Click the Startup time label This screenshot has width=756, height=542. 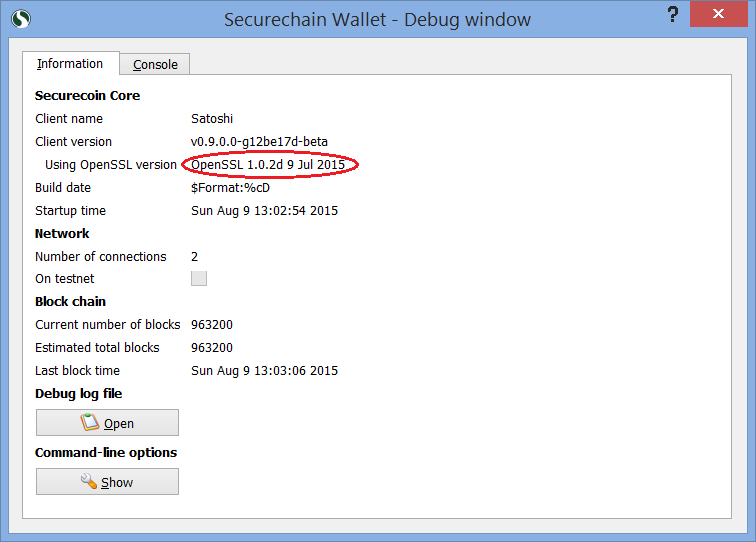tap(71, 211)
